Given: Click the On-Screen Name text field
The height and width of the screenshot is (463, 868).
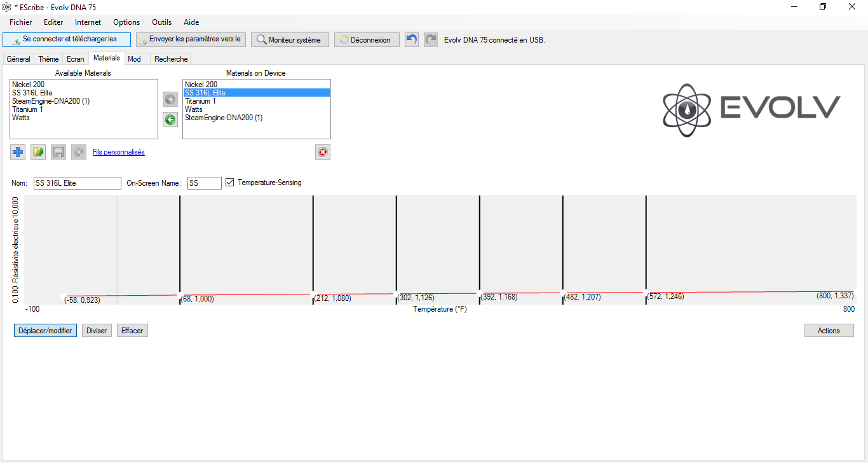Looking at the screenshot, I should click(x=205, y=183).
